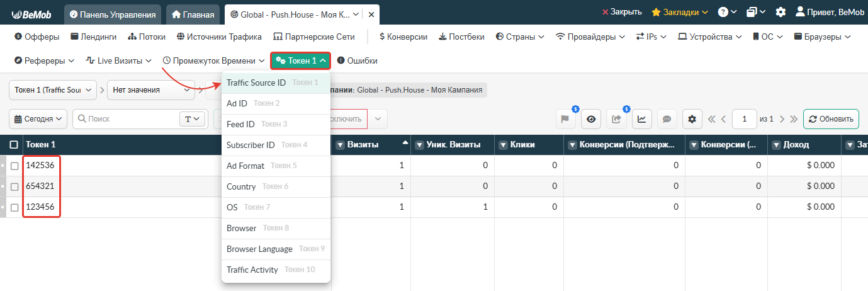
Task: Go to previous page arrow
Action: point(724,119)
